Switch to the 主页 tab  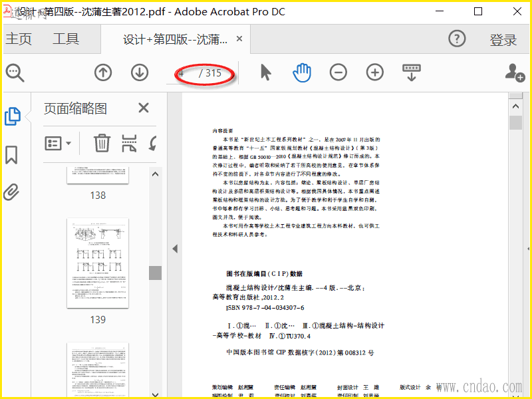(19, 39)
